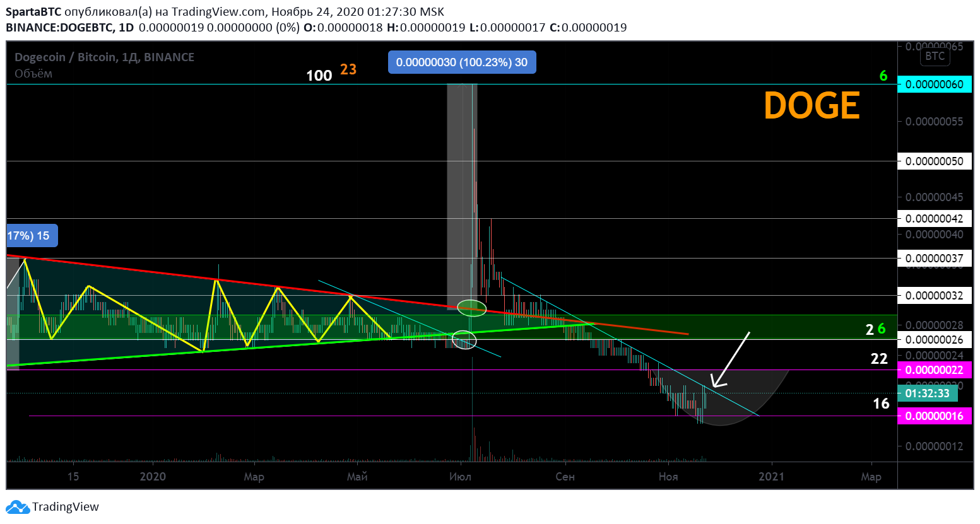Select the magenta 0.00000022 price label

click(934, 370)
